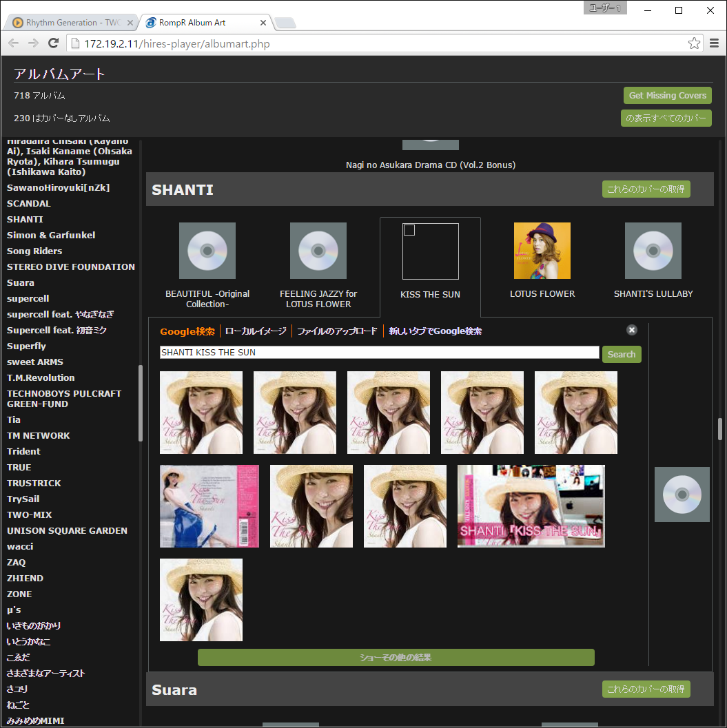Select TM NETWORK artist
727x728 pixels.
click(x=38, y=435)
